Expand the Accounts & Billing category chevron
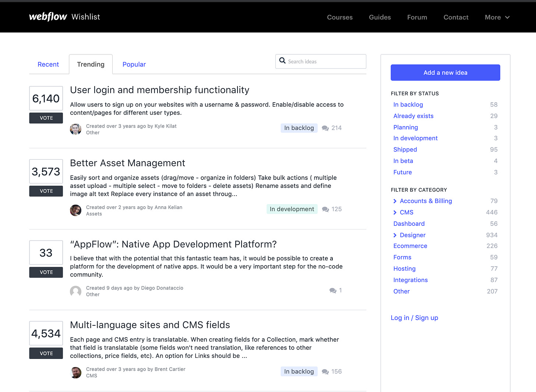 395,201
